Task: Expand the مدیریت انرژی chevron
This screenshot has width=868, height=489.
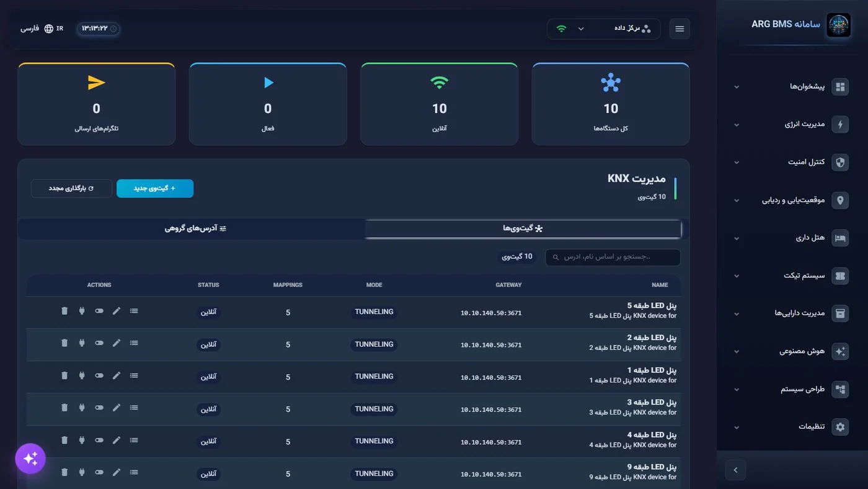Action: coord(737,125)
